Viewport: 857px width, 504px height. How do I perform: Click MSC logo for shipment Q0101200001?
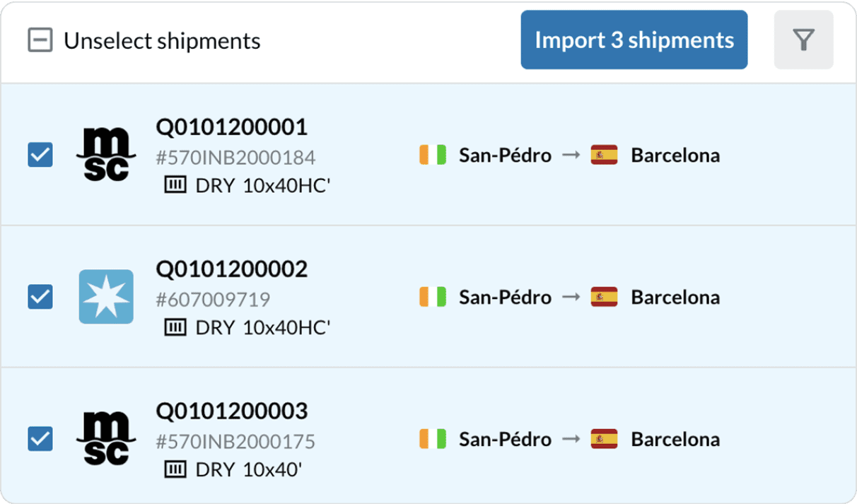(106, 155)
